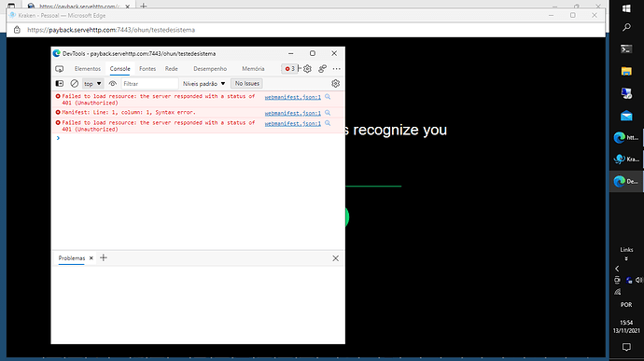This screenshot has width=644, height=361.
Task: Click the Filtrar filter input
Action: coord(149,84)
